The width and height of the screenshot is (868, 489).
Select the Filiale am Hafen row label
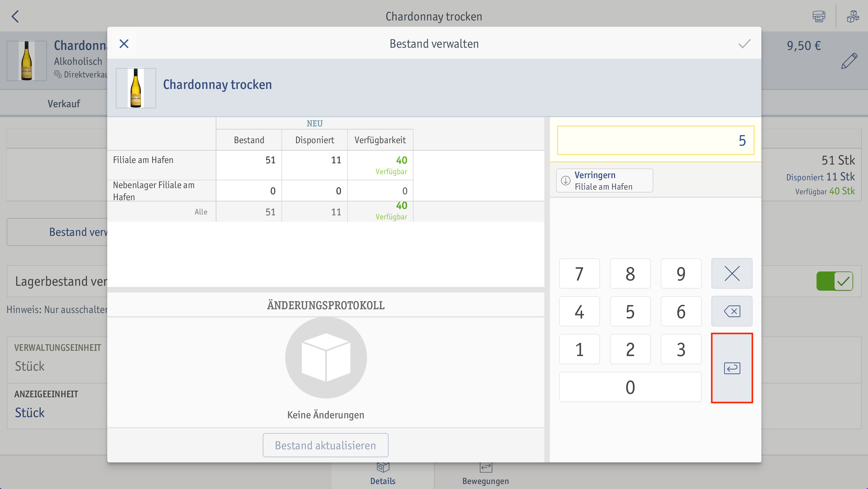(143, 160)
